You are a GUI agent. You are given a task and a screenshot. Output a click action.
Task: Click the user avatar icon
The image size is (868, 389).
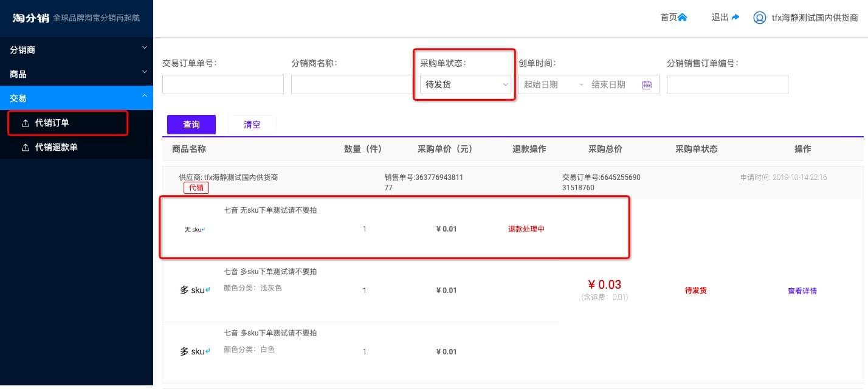(x=759, y=18)
